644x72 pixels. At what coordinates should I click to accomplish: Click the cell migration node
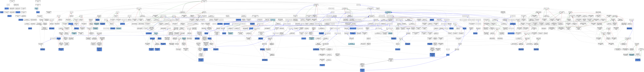click(52, 20)
